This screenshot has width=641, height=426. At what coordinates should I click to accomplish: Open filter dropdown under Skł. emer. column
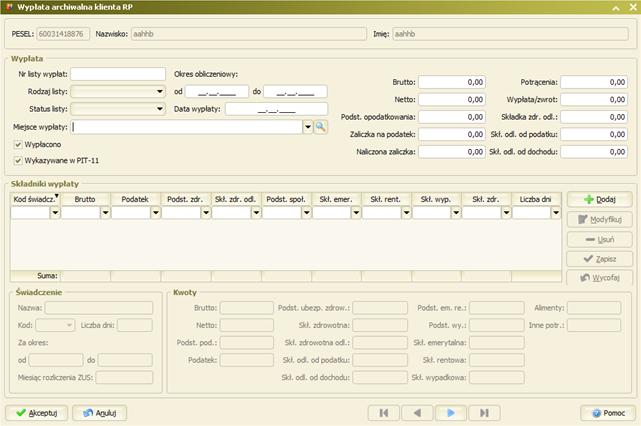[x=356, y=213]
